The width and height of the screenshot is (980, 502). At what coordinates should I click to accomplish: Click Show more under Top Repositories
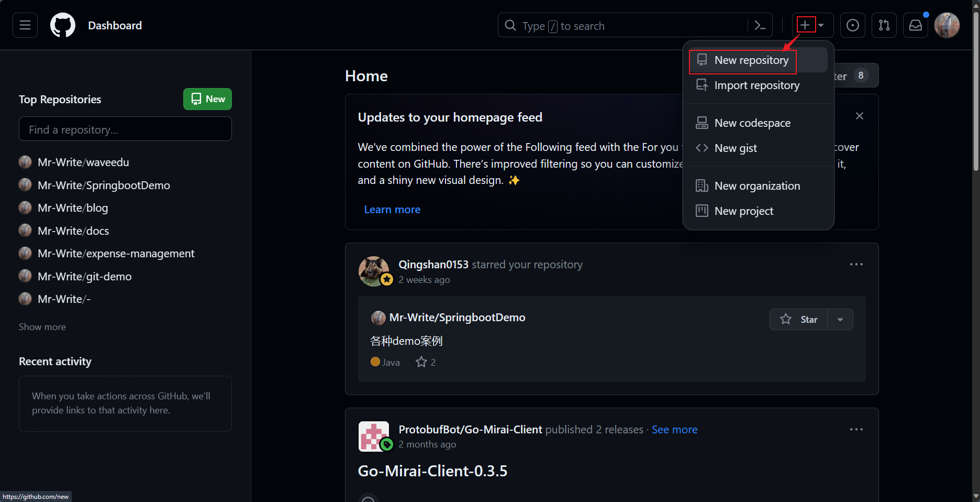coord(42,327)
